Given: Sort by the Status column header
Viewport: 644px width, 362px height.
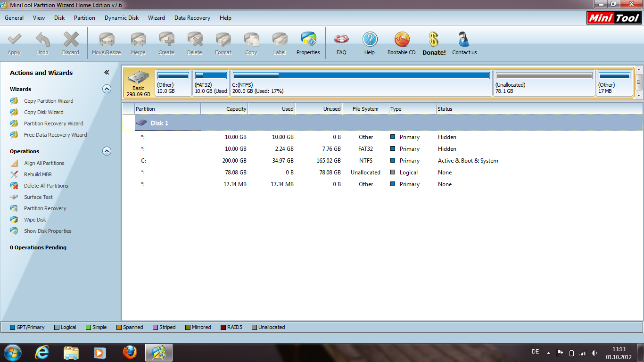Looking at the screenshot, I should [540, 109].
